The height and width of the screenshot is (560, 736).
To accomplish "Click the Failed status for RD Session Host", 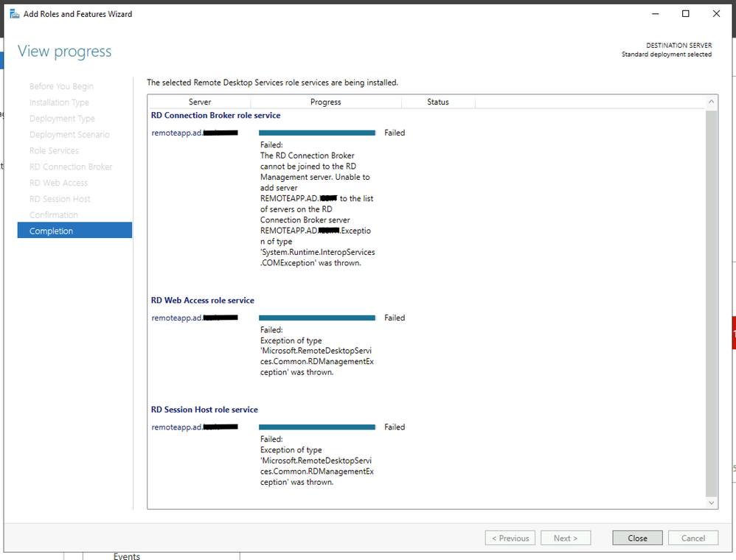I will tap(395, 427).
